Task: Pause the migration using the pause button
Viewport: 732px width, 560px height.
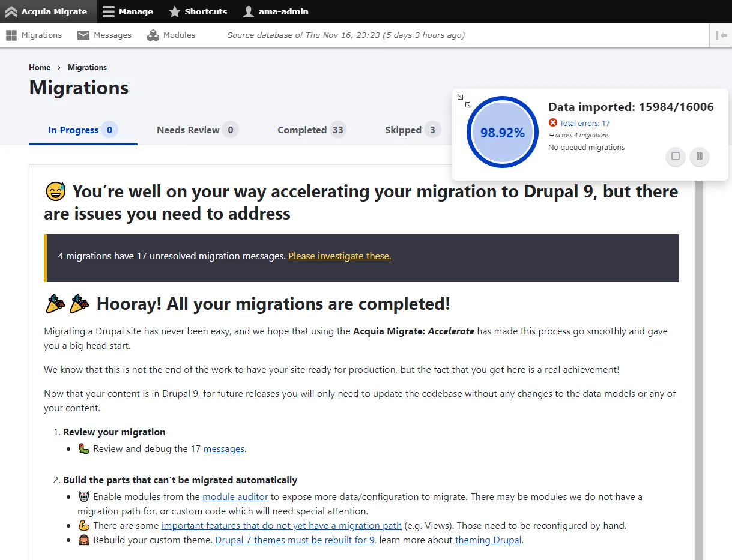Action: (699, 157)
